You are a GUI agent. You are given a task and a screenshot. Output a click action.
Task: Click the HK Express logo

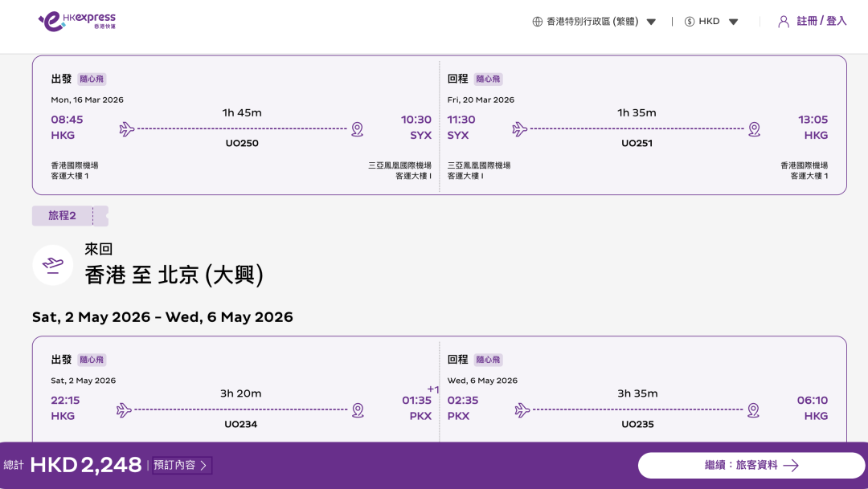click(x=76, y=20)
